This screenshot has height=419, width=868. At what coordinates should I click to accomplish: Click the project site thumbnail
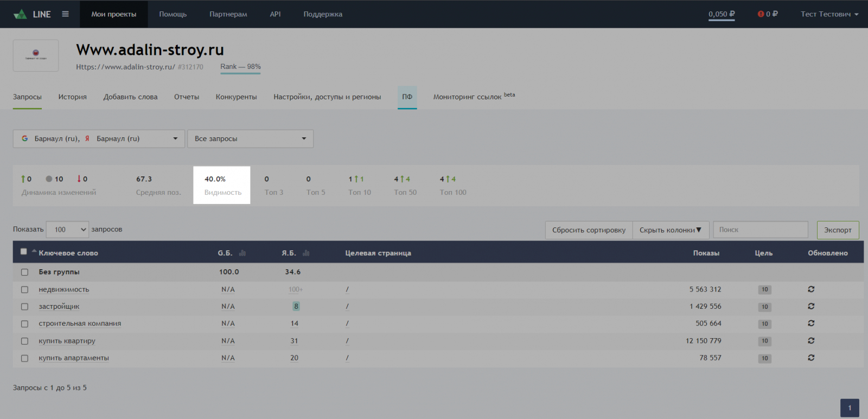pos(36,55)
